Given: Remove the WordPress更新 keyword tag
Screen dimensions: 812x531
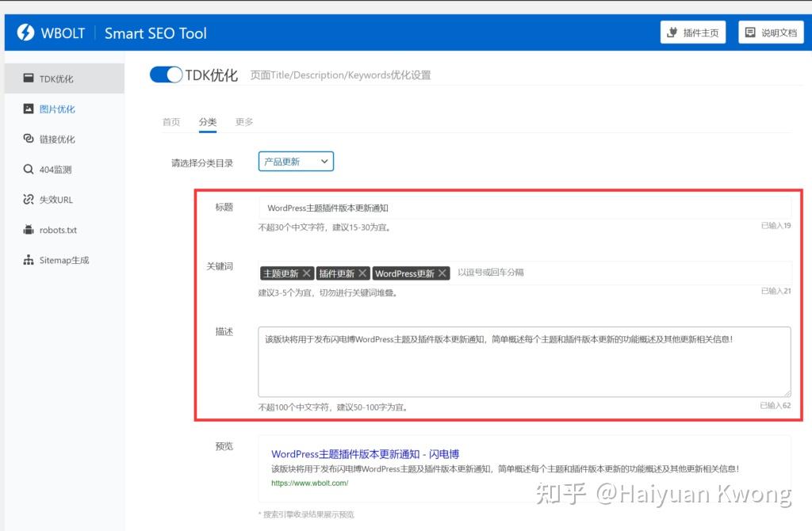Looking at the screenshot, I should pyautogui.click(x=442, y=273).
